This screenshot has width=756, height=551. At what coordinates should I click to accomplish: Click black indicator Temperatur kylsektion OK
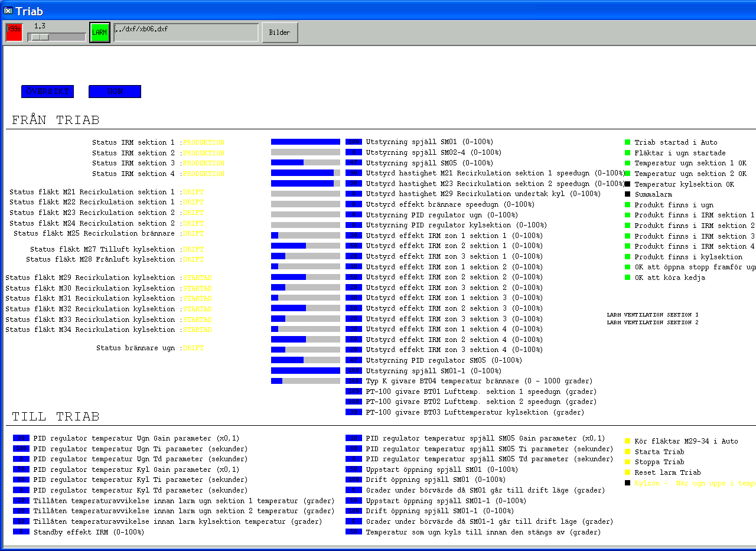628,184
